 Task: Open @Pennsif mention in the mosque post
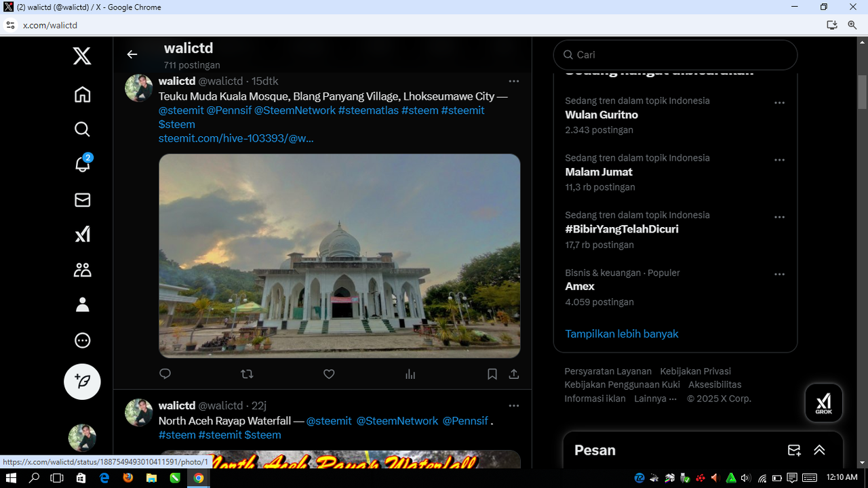(x=229, y=110)
